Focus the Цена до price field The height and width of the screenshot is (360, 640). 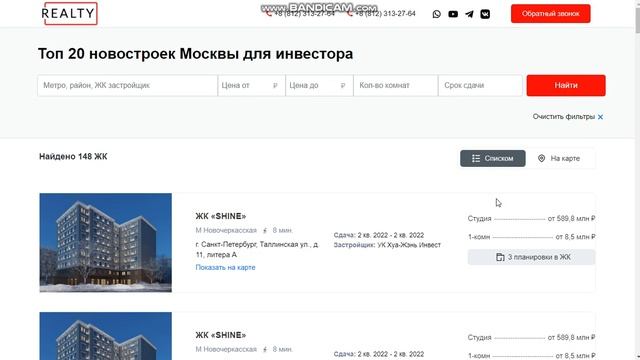pyautogui.click(x=319, y=85)
